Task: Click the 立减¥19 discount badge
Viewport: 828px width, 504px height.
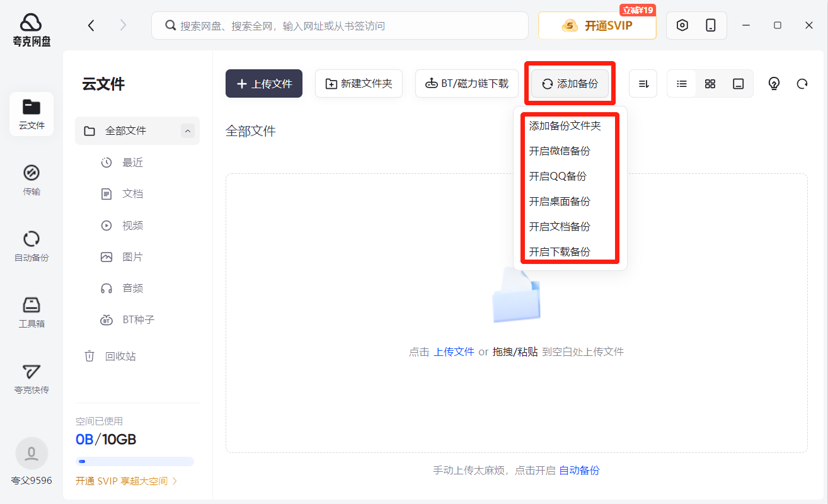Action: pyautogui.click(x=638, y=10)
